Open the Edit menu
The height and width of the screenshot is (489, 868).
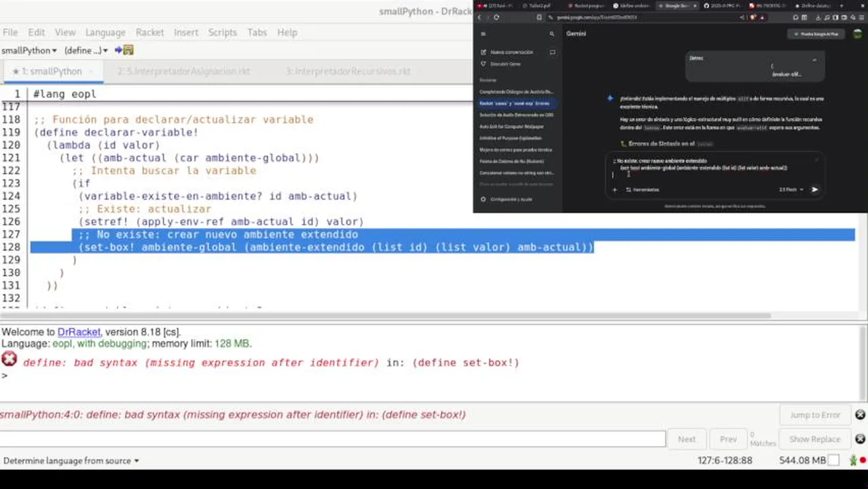point(36,32)
